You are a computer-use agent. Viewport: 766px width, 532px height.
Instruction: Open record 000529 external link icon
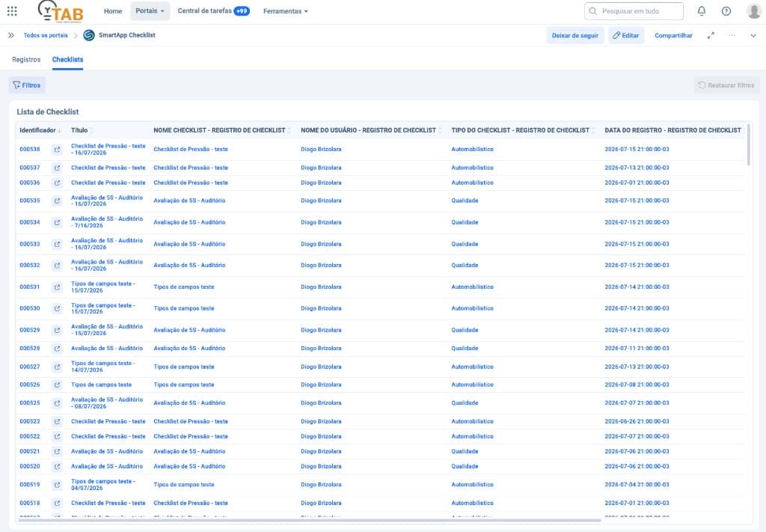tap(57, 330)
